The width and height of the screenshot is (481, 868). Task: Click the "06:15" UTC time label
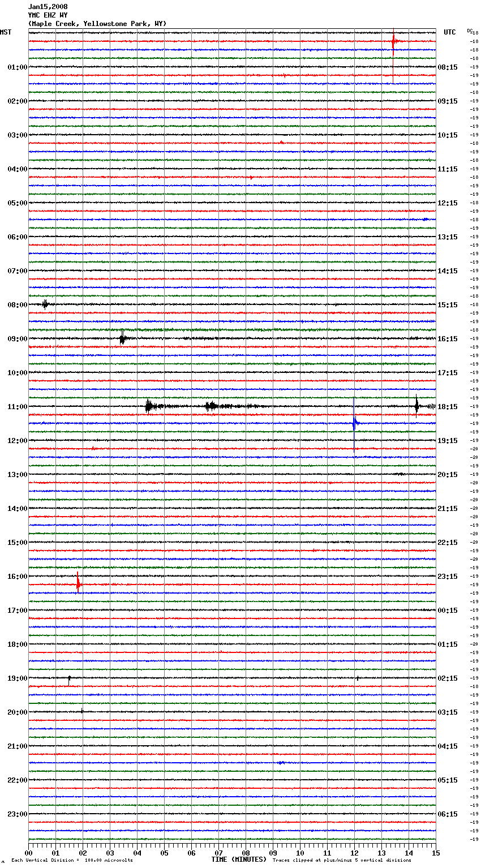[448, 814]
